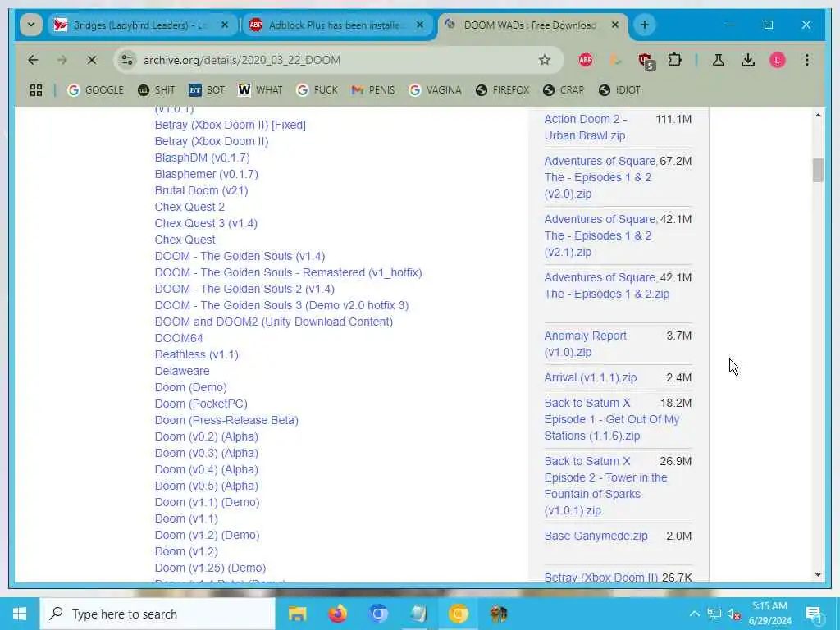
Task: Download Anomaly Report (v1.0).zip
Action: [585, 344]
